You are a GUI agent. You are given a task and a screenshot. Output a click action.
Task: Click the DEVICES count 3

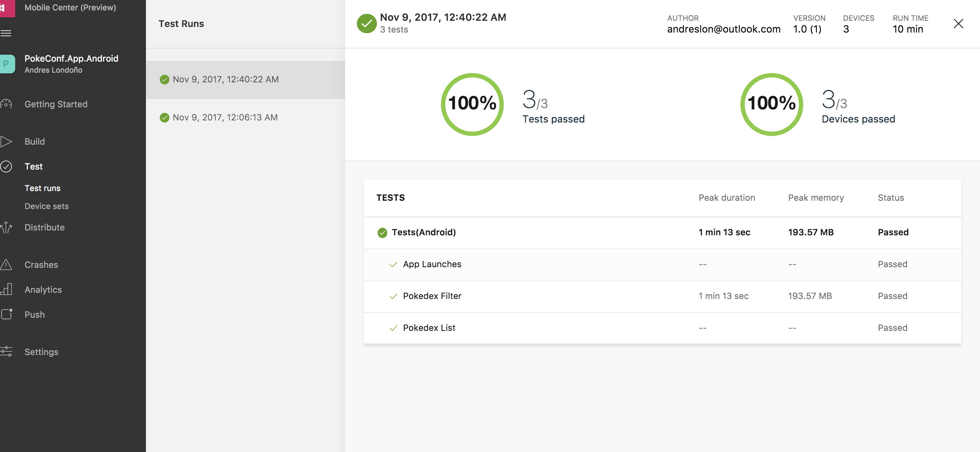846,29
